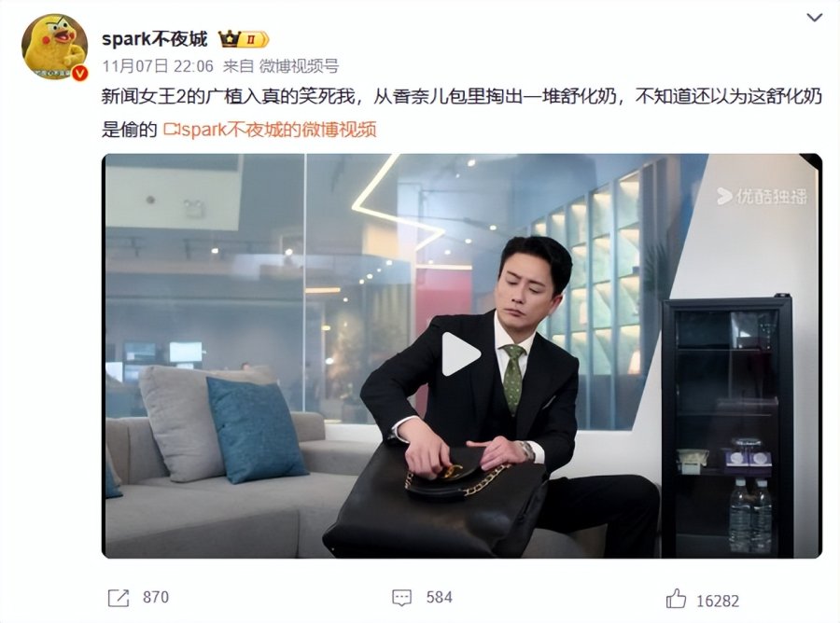Open the crown membership level badge

pyautogui.click(x=244, y=39)
